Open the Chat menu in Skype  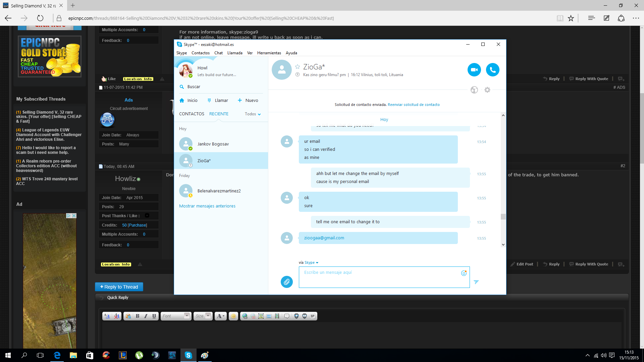pos(218,53)
